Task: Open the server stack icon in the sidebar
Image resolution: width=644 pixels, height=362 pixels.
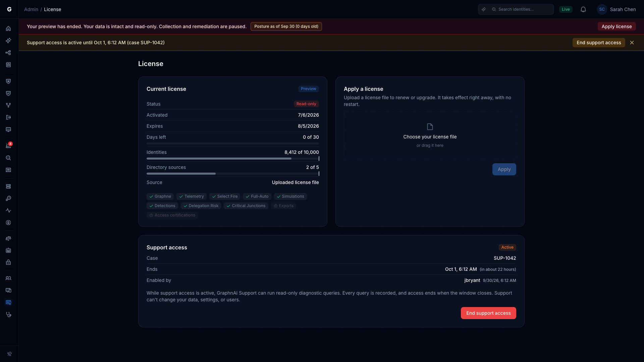Action: coord(8,186)
